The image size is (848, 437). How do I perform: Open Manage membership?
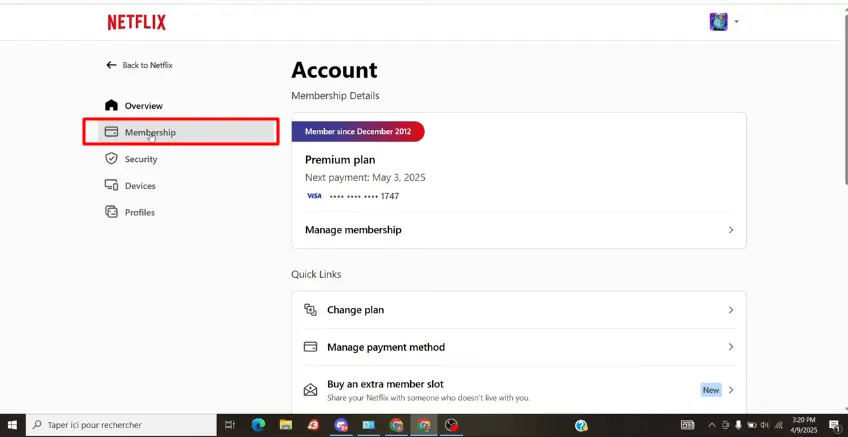point(519,230)
